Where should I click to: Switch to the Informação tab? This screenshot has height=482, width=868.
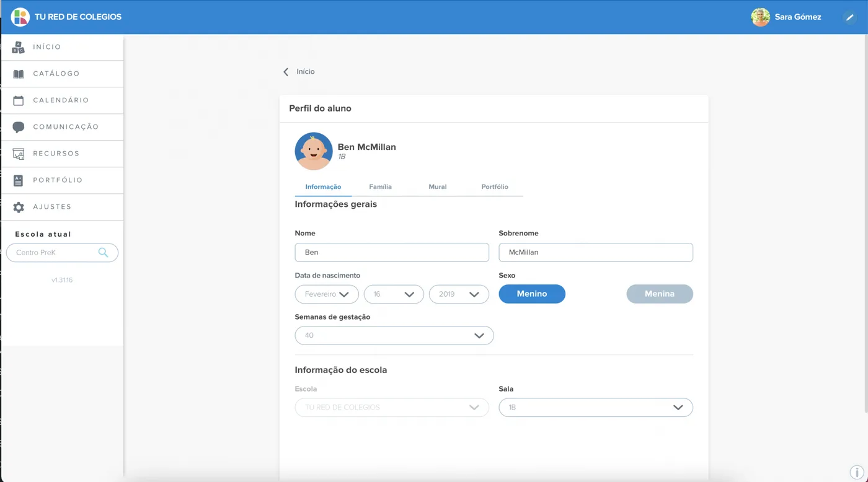click(x=323, y=186)
